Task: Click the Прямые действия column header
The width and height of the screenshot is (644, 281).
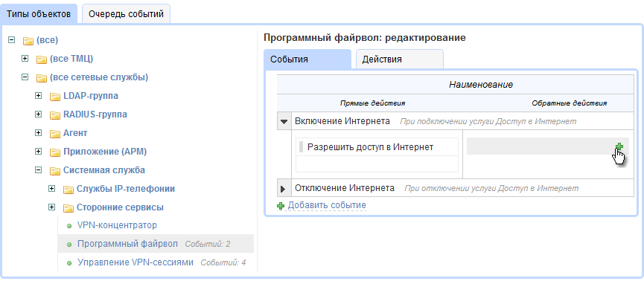Action: (x=372, y=103)
